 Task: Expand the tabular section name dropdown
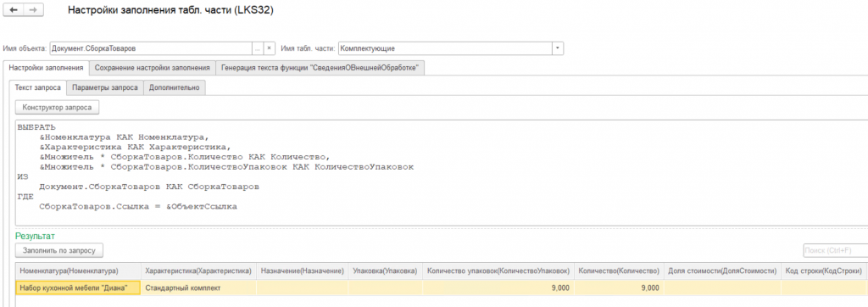tap(558, 48)
